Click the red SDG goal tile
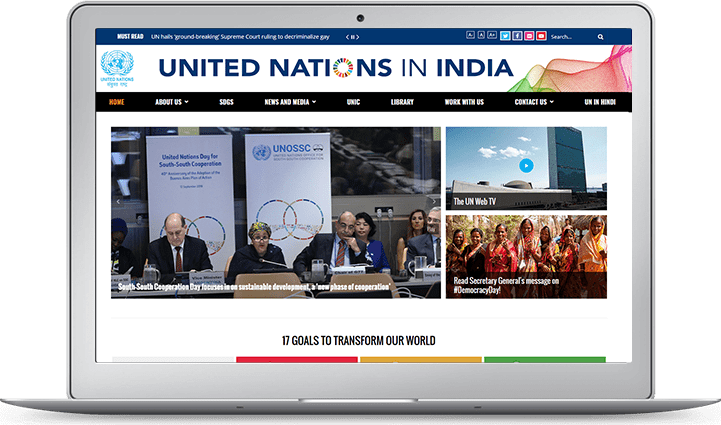 coord(297,360)
